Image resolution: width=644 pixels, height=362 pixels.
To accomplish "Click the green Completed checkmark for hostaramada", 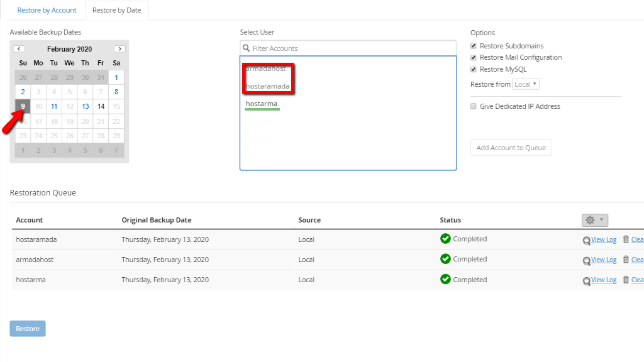I will (445, 238).
